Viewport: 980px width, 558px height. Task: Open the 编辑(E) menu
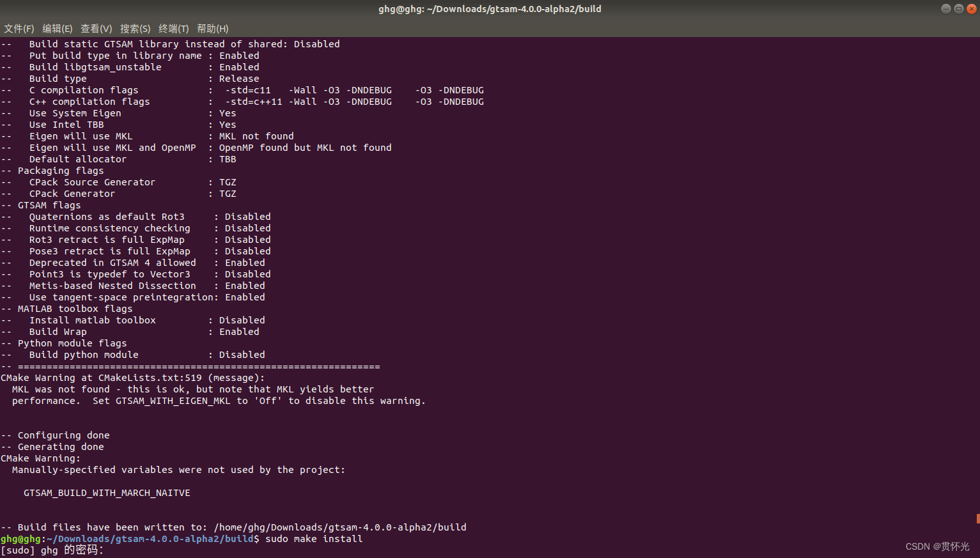click(x=58, y=29)
